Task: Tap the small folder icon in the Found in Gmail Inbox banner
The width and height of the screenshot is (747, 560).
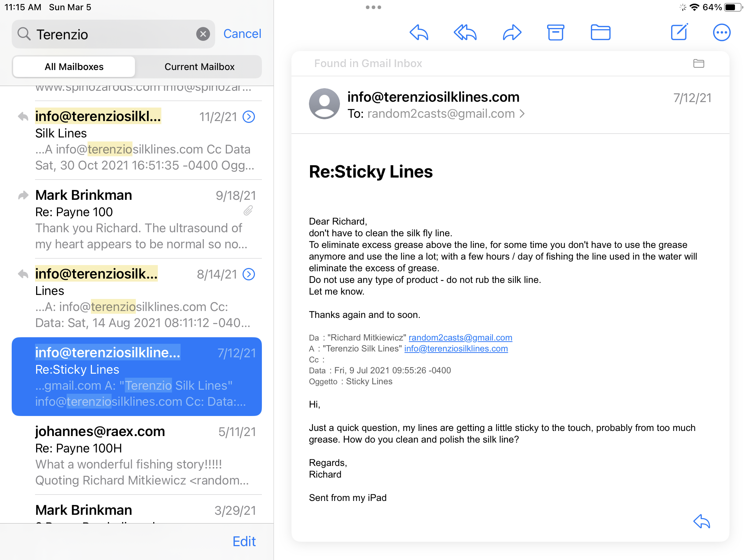Action: [x=698, y=63]
